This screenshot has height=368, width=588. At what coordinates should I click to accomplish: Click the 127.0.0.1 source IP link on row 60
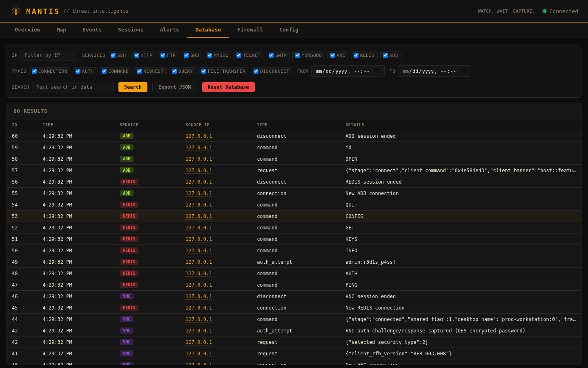199,136
